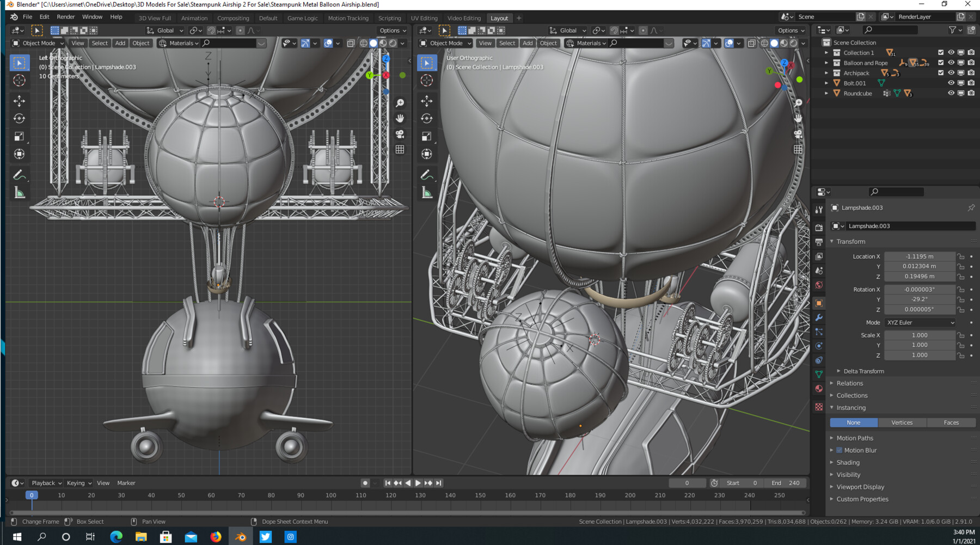
Task: Uncheck the Archipack collection checkbox
Action: click(941, 73)
